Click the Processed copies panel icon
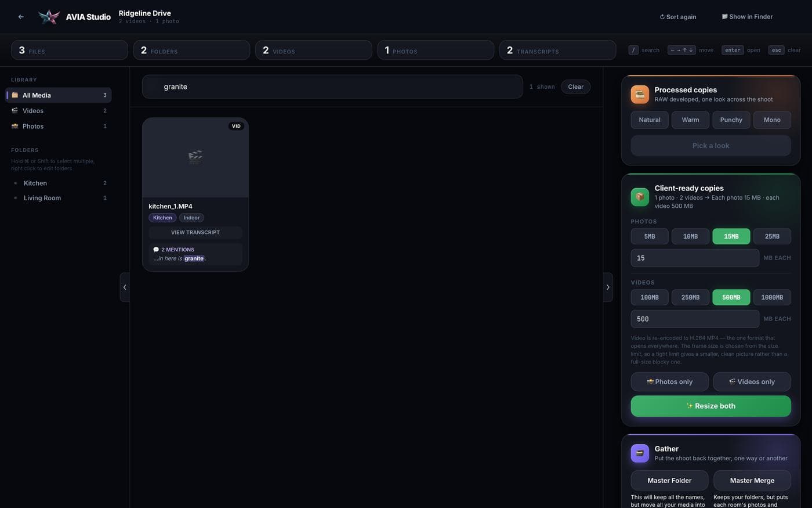This screenshot has width=812, height=508. (640, 94)
